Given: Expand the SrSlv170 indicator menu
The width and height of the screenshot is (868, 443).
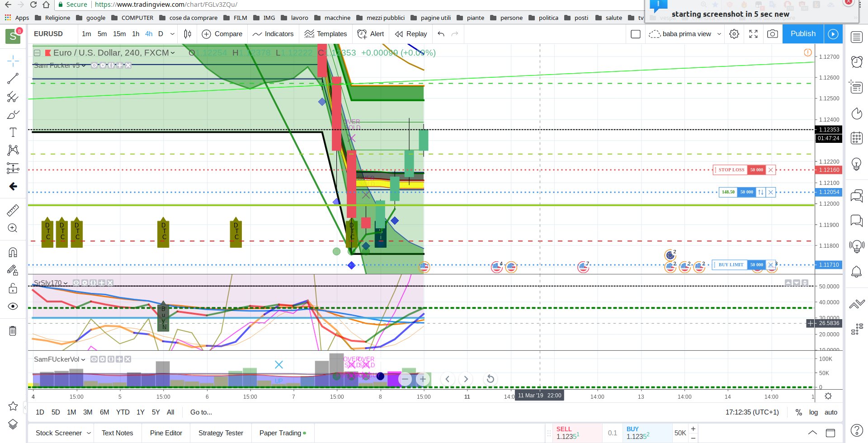Looking at the screenshot, I should click(x=66, y=283).
